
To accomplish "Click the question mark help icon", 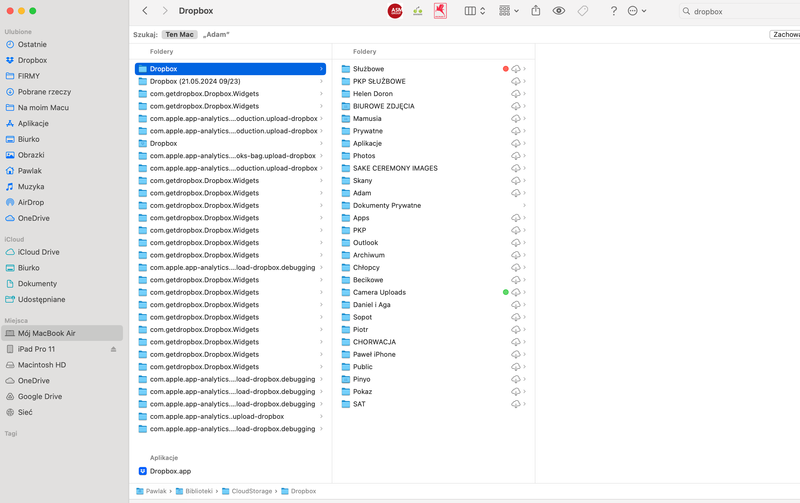I will coord(613,11).
